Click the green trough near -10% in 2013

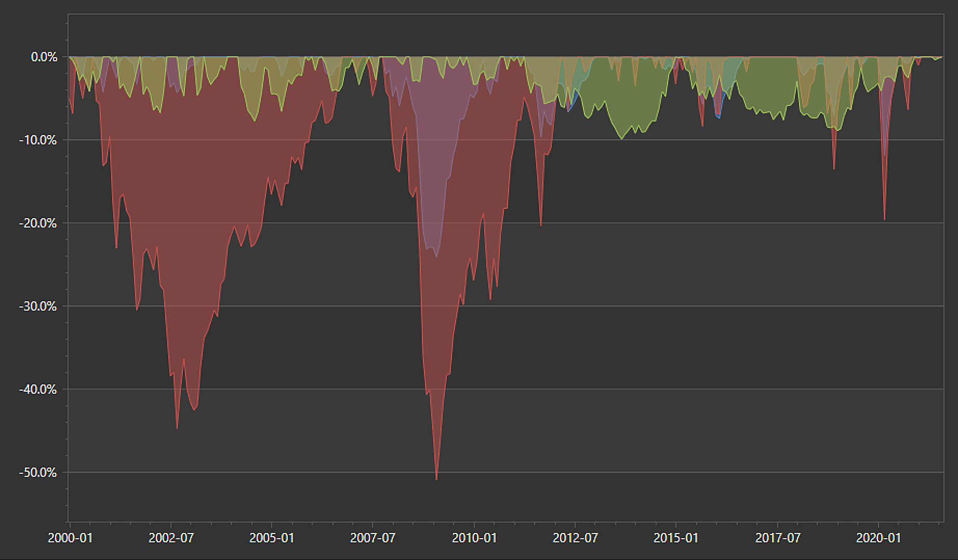(x=621, y=138)
